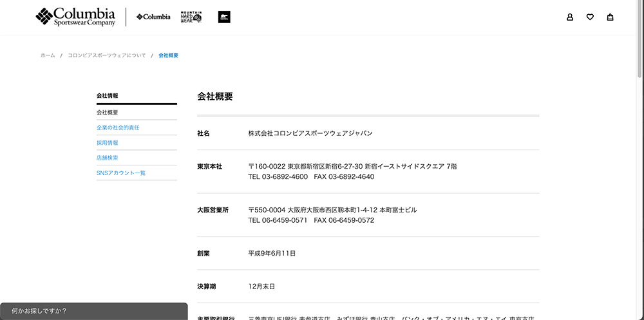Screen dimensions: 644x320
Task: Click 株式会社コロンビアスポーツウェアジャパン text
Action: tap(310, 133)
